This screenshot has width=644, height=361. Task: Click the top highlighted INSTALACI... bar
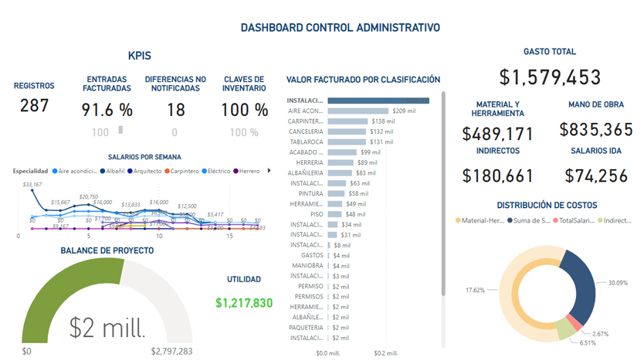point(378,100)
